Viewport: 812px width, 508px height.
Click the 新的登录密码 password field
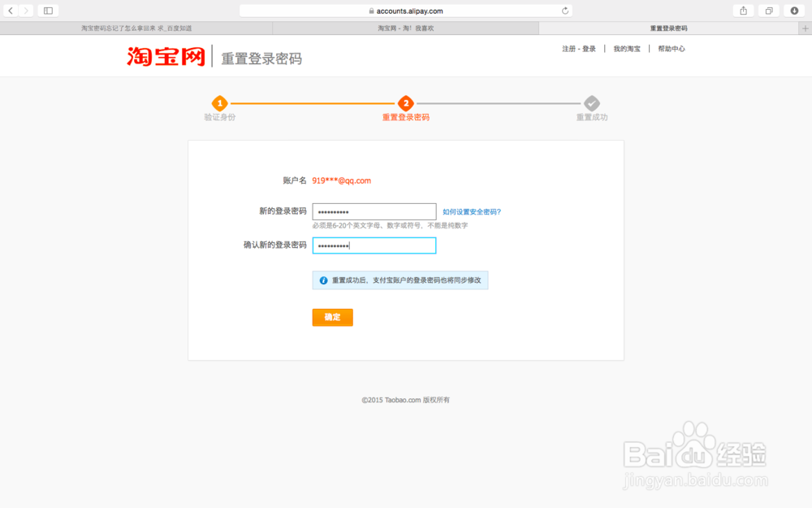click(374, 211)
